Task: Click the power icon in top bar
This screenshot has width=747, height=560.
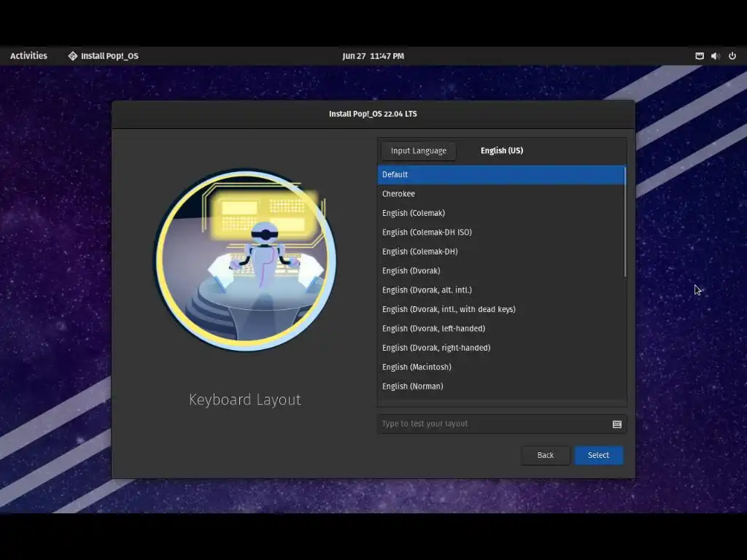Action: coord(732,55)
